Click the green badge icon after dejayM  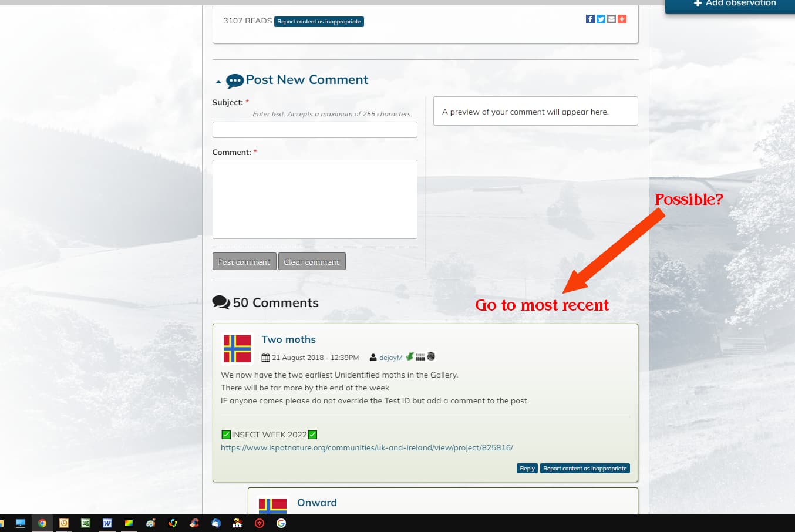pyautogui.click(x=410, y=356)
